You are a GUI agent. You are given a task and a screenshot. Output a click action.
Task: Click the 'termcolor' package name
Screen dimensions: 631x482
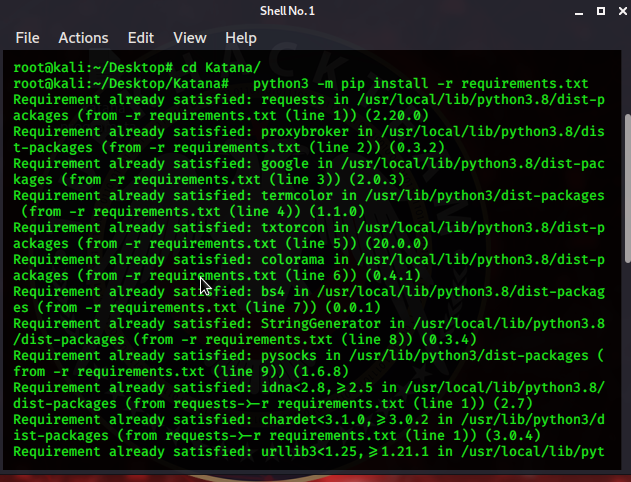[297, 196]
